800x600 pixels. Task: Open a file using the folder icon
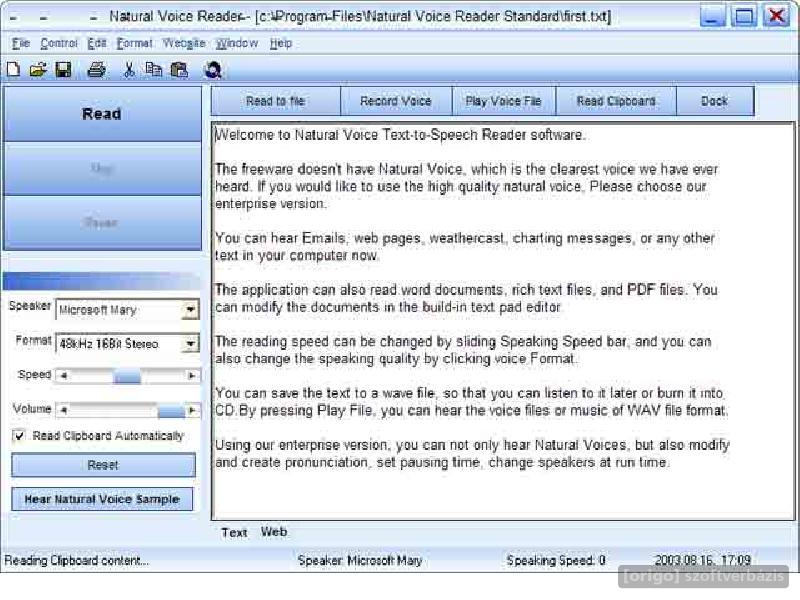click(x=38, y=69)
